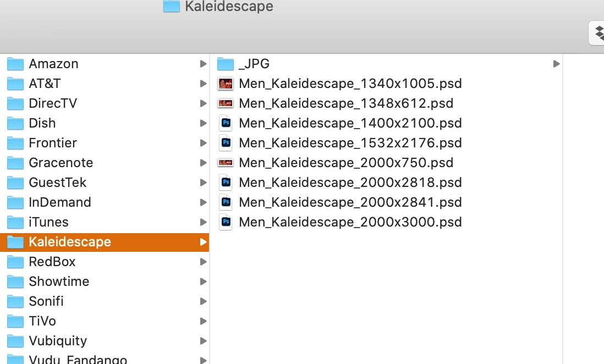The width and height of the screenshot is (604, 364).
Task: Click the Frontier folder icon
Action: pyautogui.click(x=15, y=144)
